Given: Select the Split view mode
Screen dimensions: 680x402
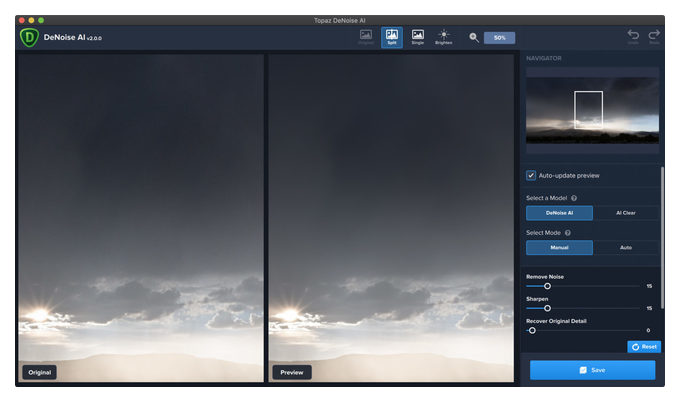Looking at the screenshot, I should (392, 37).
